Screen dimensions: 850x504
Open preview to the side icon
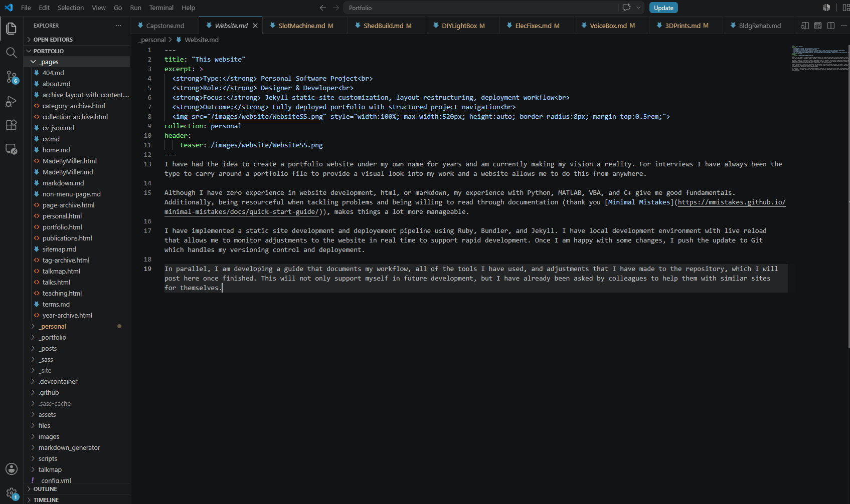805,26
